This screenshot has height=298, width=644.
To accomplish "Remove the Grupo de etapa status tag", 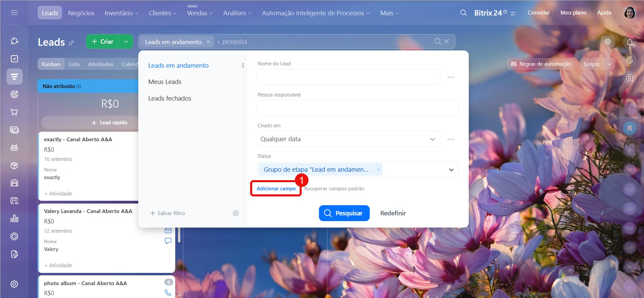I will (x=378, y=169).
